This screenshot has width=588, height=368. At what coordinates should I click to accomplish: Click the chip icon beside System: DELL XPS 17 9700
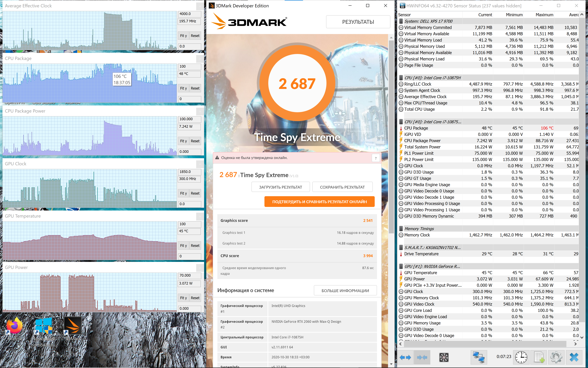(x=401, y=21)
